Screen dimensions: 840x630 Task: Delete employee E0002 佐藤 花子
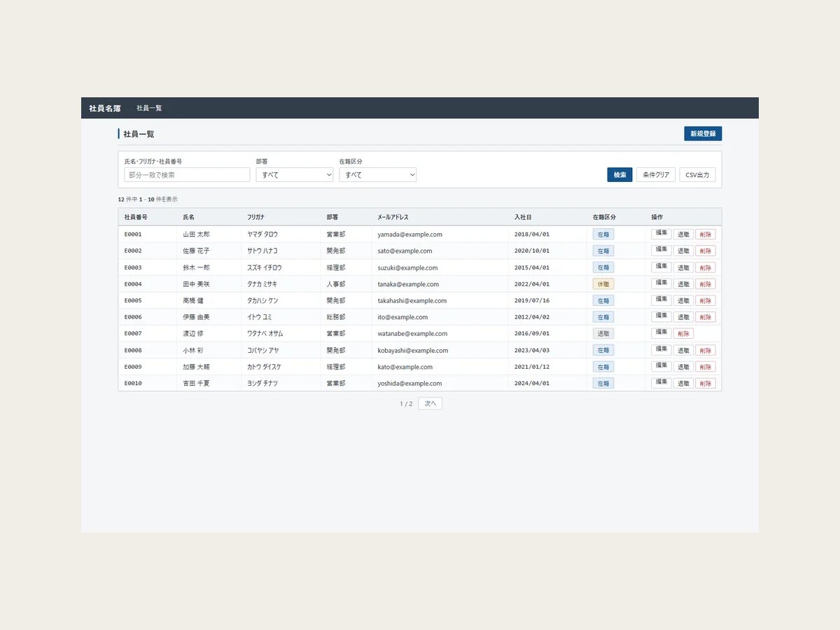pyautogui.click(x=706, y=251)
